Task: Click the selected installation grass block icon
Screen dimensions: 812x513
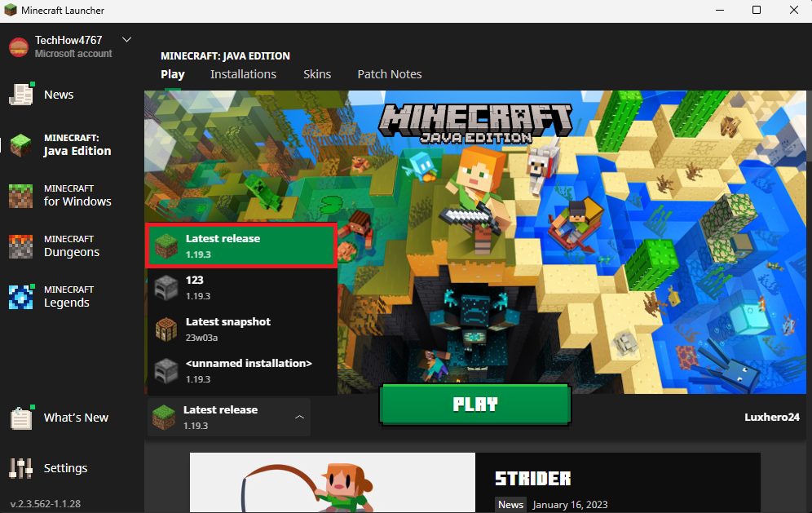Action: coord(164,417)
